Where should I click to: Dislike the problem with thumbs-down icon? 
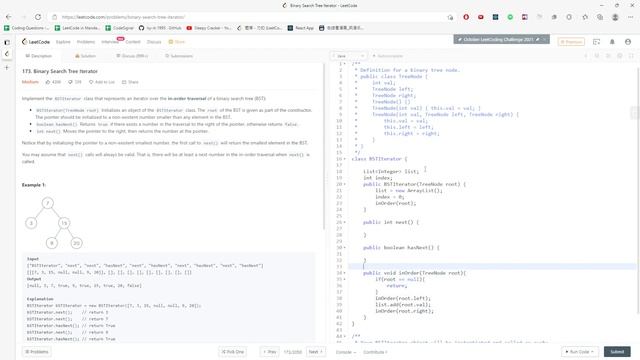click(70, 82)
